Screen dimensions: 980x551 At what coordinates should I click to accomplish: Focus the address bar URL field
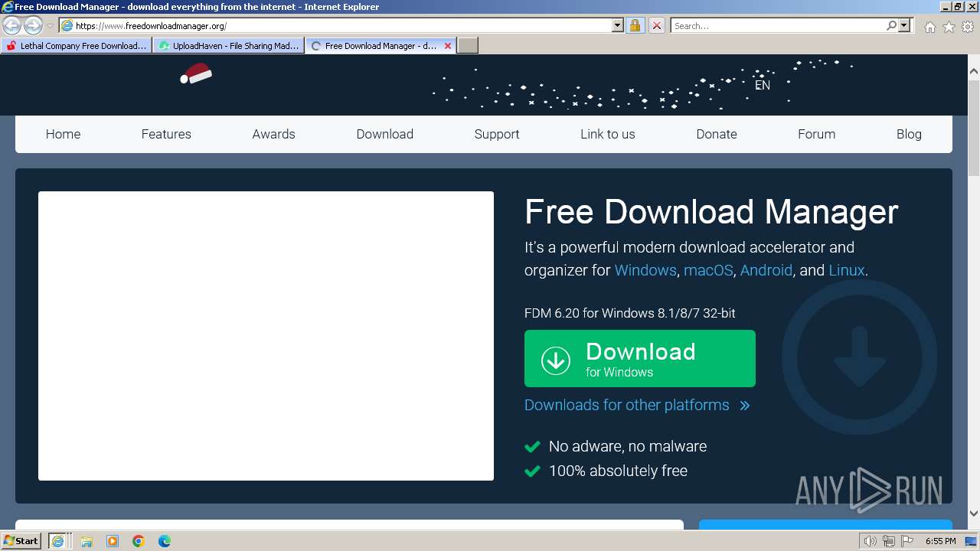click(x=342, y=25)
